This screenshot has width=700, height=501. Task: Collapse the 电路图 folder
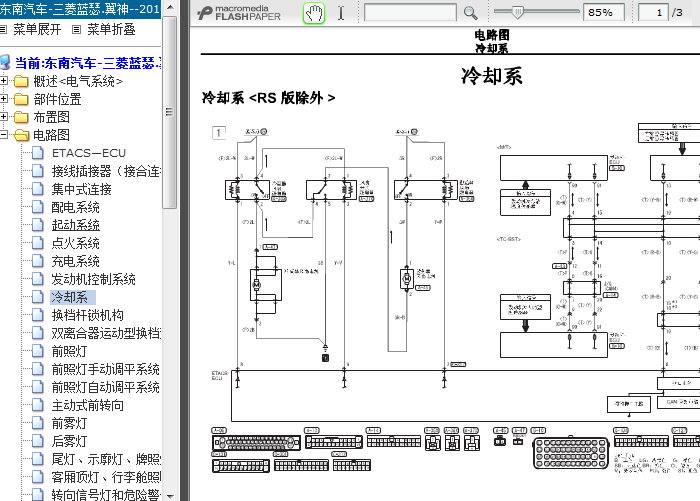pos(4,134)
